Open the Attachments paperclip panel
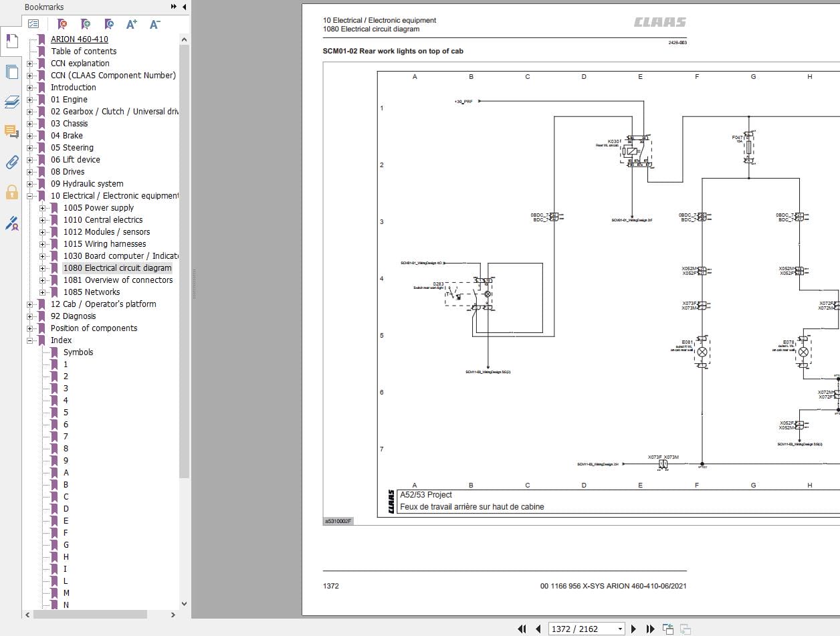The width and height of the screenshot is (840, 636). coord(11,162)
